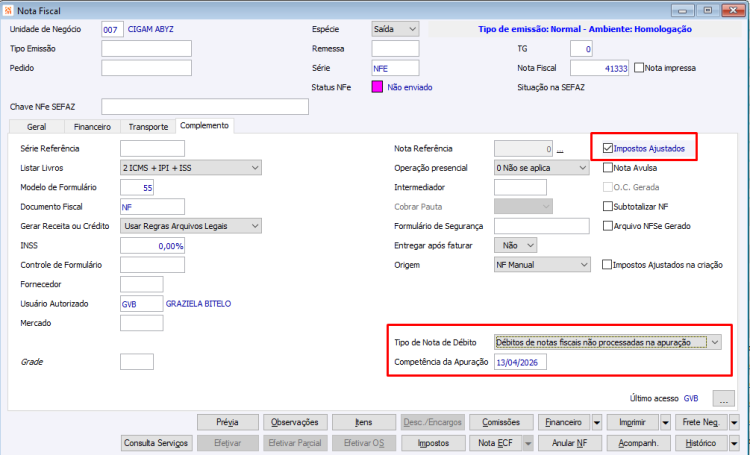
Task: Click the Impostos button
Action: pos(433,443)
